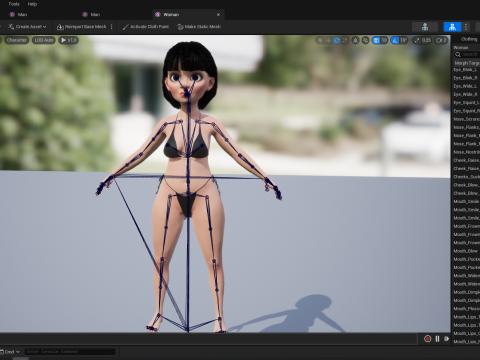Select Eye_Blink_R morph target
The height and width of the screenshot is (360, 480).
(x=465, y=78)
